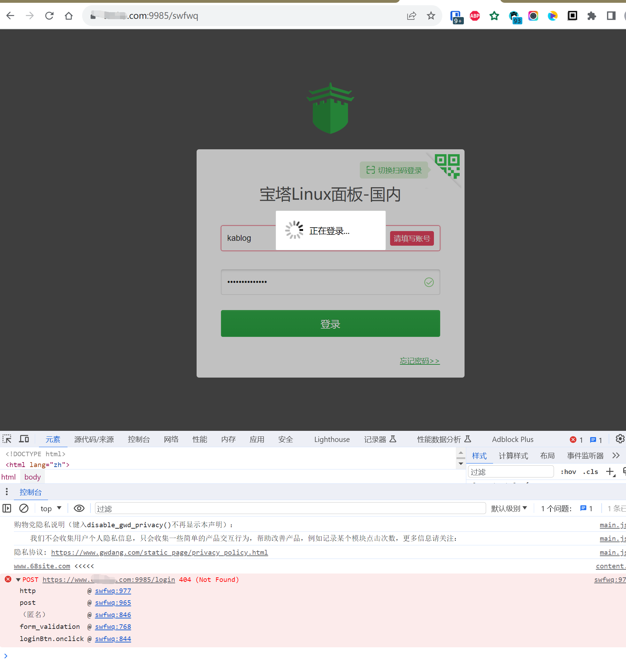Image resolution: width=626 pixels, height=672 pixels.
Task: Open the www.68site.com console link
Action: coord(42,566)
